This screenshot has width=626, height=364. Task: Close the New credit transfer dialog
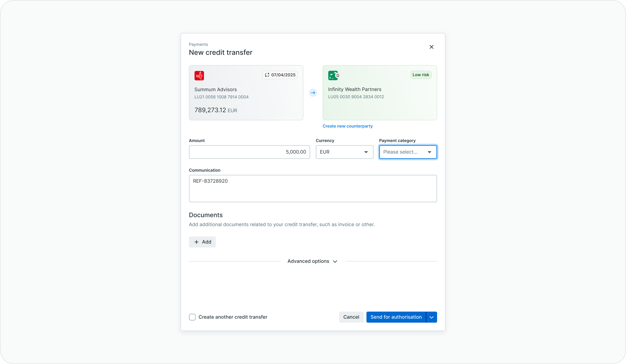click(431, 47)
